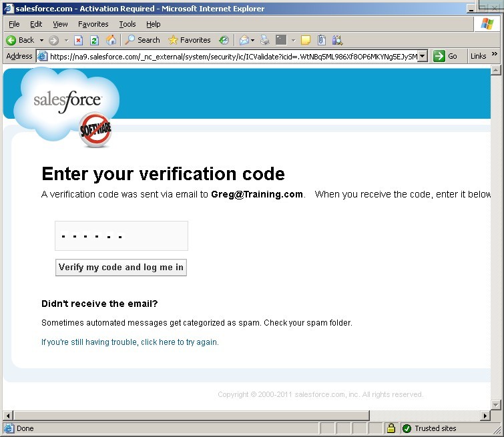Click the documents toolbar icon
504x437 pixels.
point(322,40)
